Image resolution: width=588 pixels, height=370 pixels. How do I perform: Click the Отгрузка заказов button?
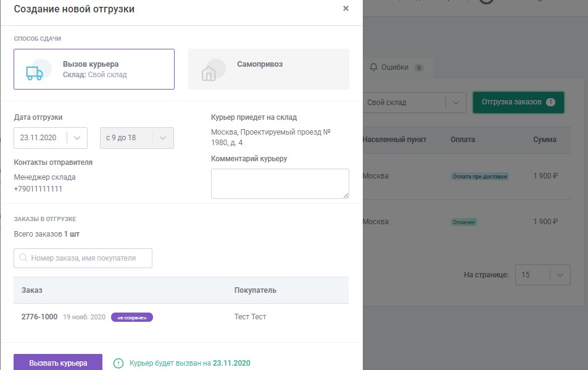pos(518,102)
